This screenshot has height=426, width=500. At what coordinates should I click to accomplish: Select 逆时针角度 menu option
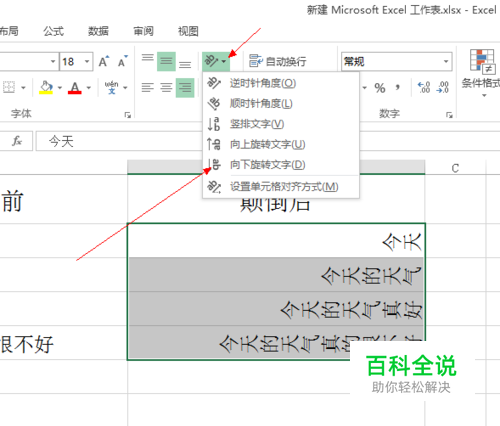coord(281,83)
